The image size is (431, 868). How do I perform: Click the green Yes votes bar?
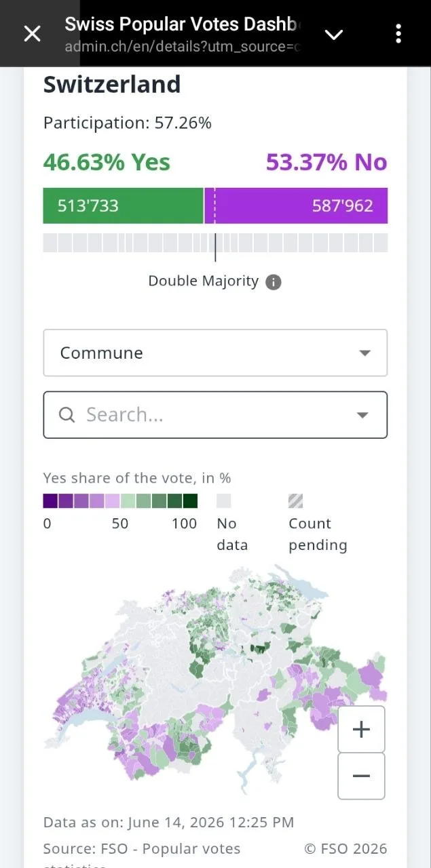pyautogui.click(x=123, y=205)
